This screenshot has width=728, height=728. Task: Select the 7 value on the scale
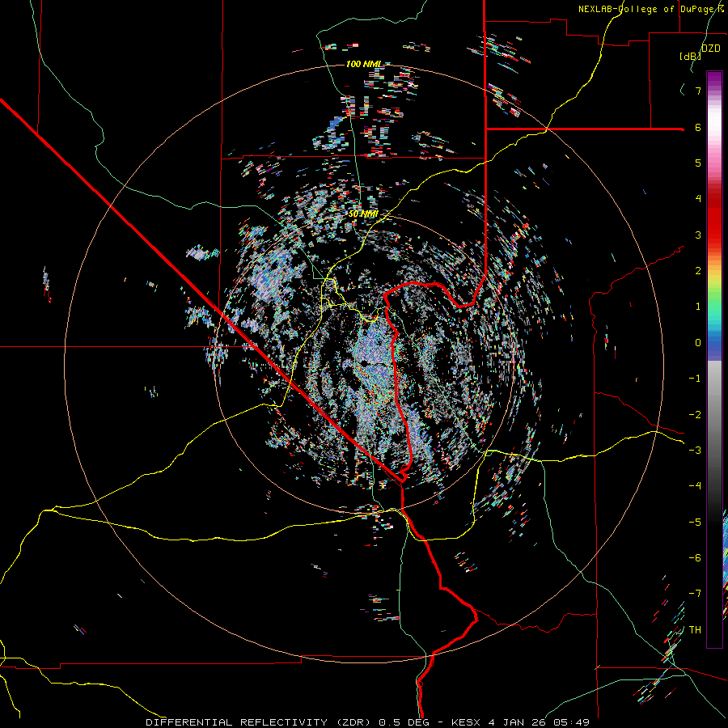click(698, 91)
